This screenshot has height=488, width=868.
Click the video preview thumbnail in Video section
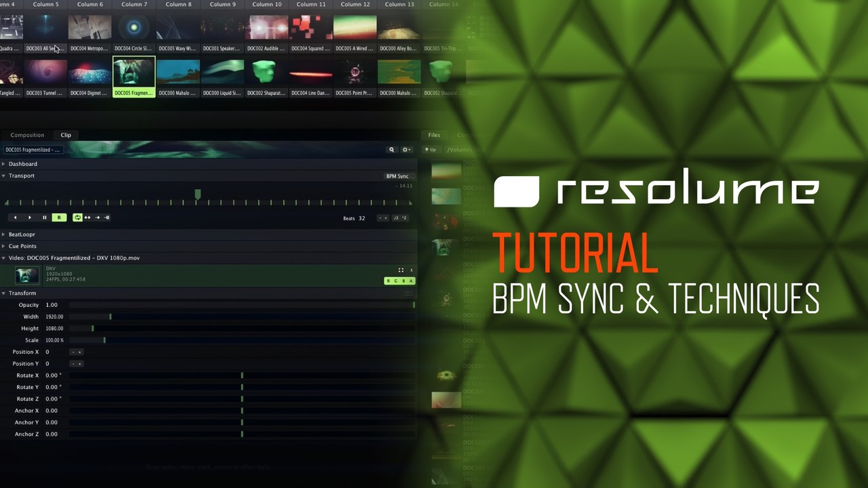click(27, 275)
